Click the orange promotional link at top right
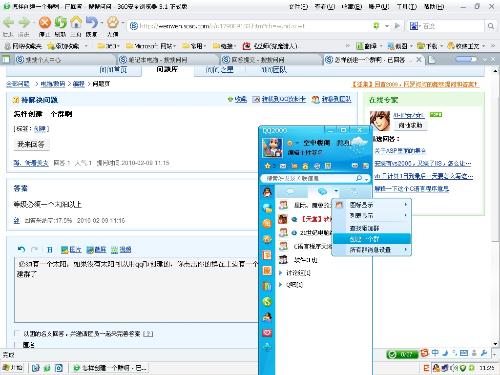500x375 pixels. pos(416,84)
